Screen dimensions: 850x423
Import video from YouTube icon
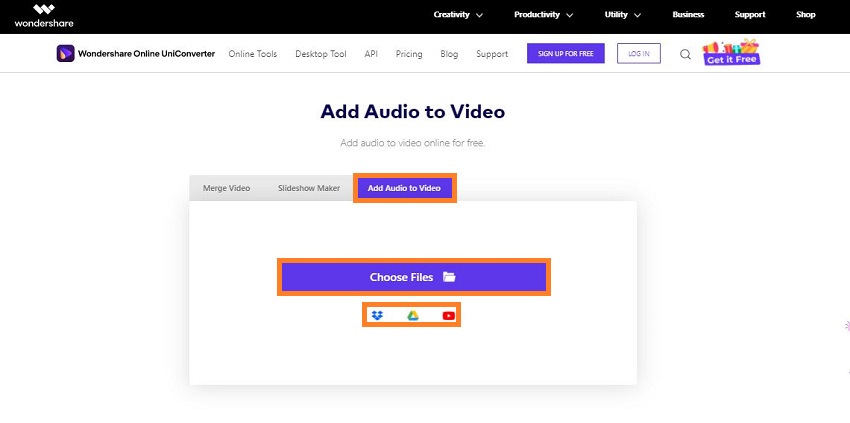(448, 315)
